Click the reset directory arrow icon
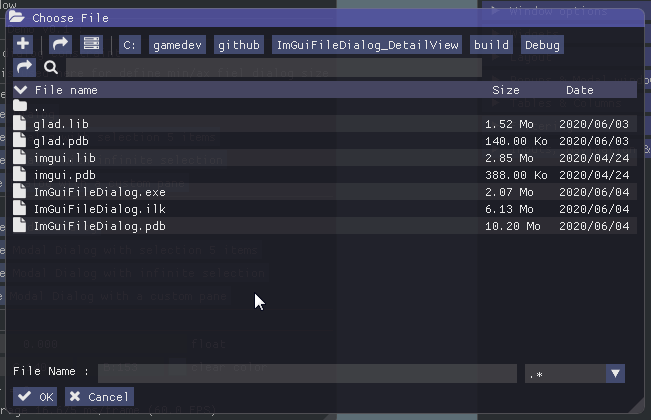This screenshot has height=420, width=651. [61, 44]
